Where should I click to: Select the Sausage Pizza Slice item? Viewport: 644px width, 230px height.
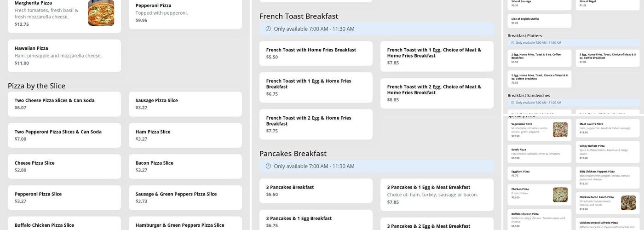pos(185,104)
